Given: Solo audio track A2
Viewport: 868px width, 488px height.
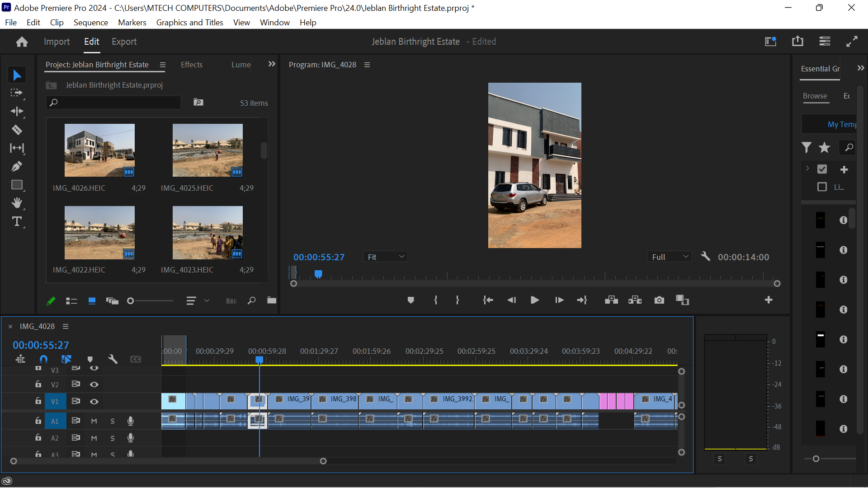Looking at the screenshot, I should [x=113, y=438].
